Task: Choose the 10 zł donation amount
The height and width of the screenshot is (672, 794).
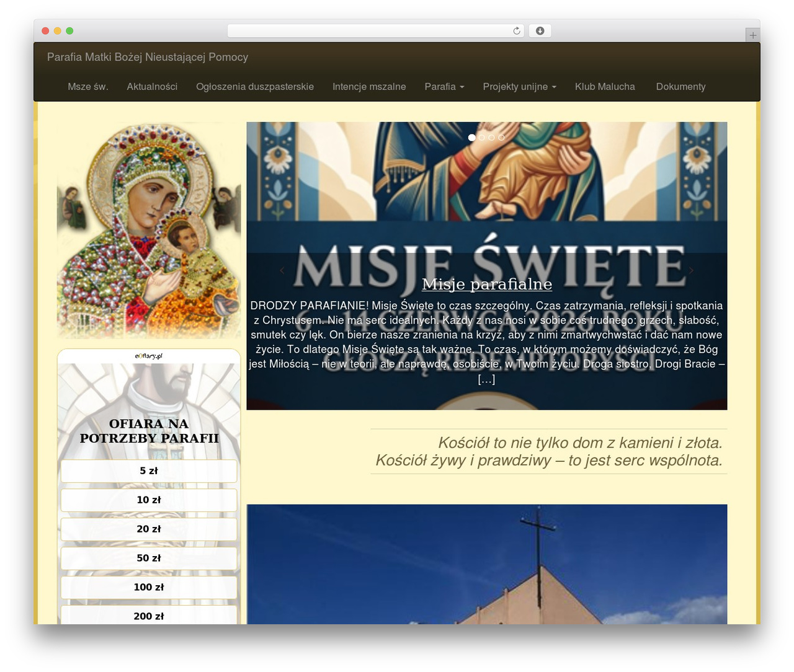Action: pos(149,500)
